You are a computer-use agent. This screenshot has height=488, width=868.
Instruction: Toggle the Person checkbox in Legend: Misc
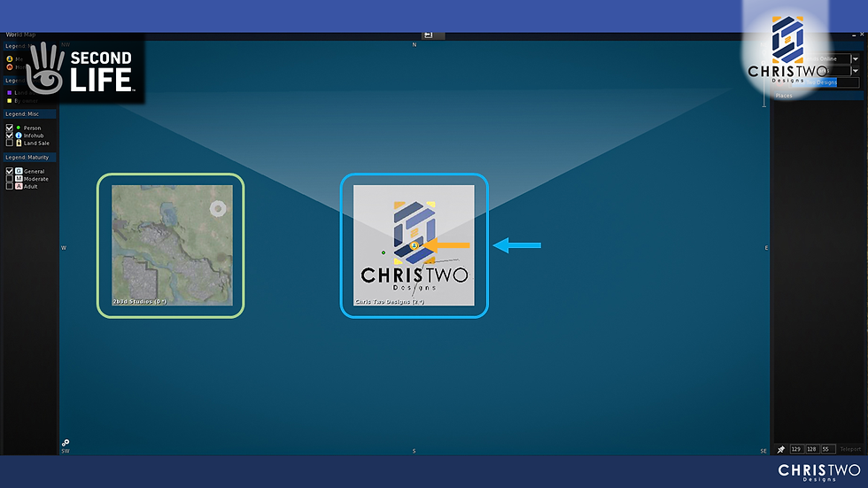tap(10, 128)
